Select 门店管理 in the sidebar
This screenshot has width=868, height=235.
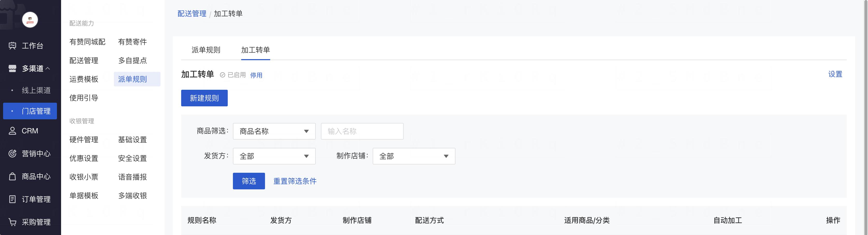[30, 111]
